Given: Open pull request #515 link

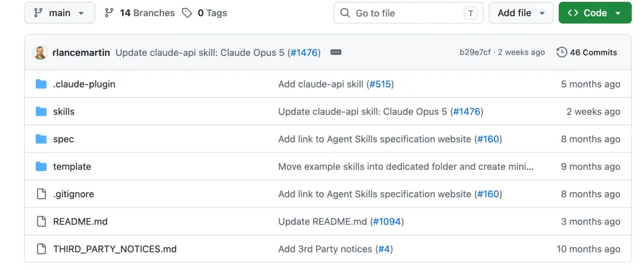Looking at the screenshot, I should (380, 84).
